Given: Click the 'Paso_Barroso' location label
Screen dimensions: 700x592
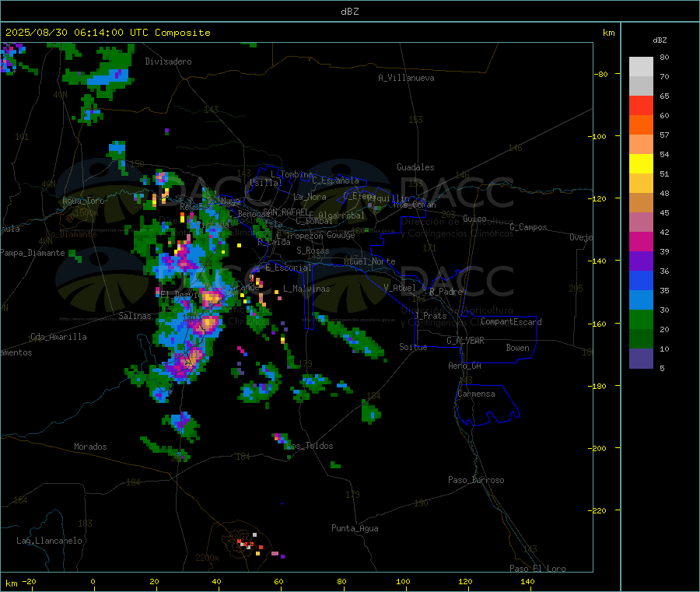Looking at the screenshot, I should pos(476,480).
